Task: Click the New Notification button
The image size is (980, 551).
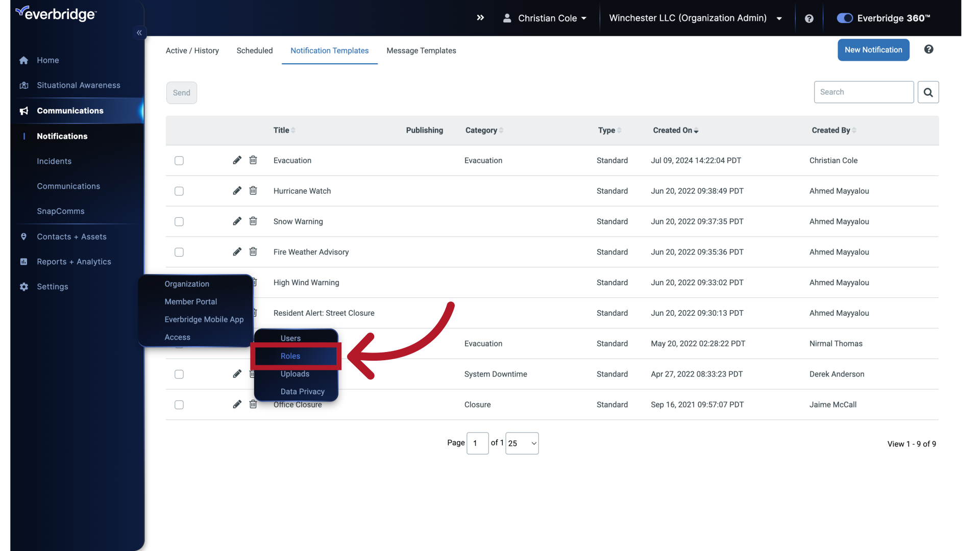Action: (x=873, y=49)
